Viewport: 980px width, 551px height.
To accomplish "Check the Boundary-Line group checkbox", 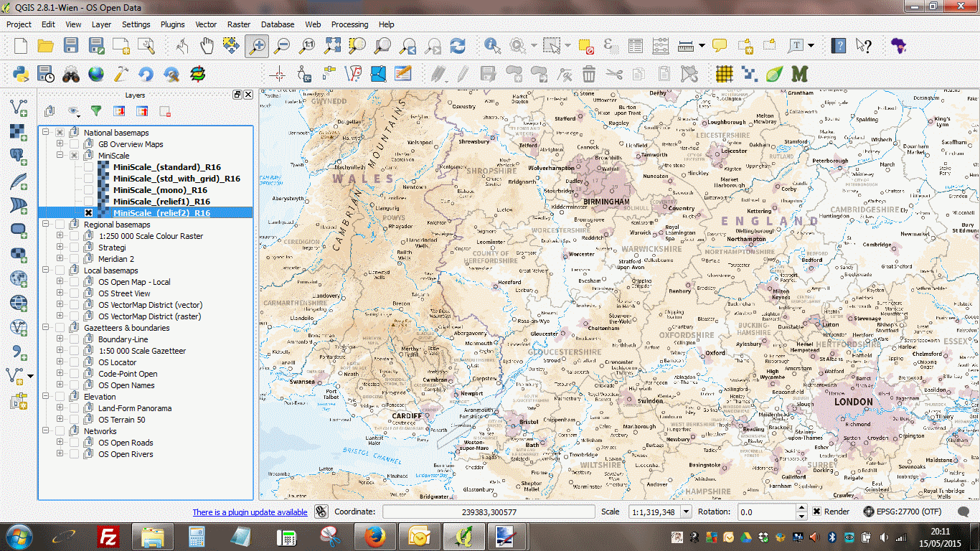I will click(74, 339).
